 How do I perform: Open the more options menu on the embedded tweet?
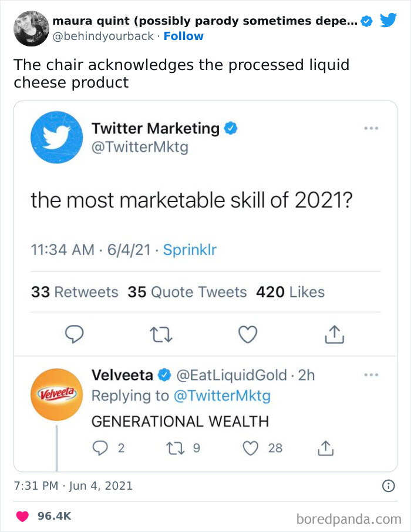372,127
